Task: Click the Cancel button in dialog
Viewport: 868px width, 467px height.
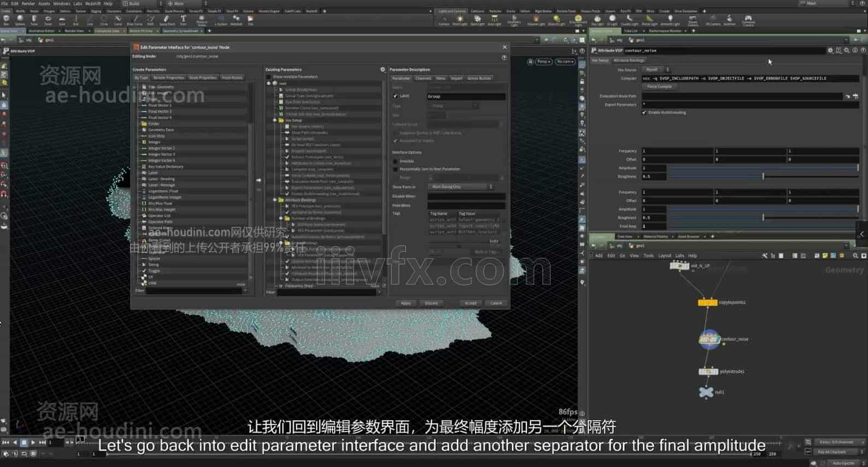Action: click(496, 303)
